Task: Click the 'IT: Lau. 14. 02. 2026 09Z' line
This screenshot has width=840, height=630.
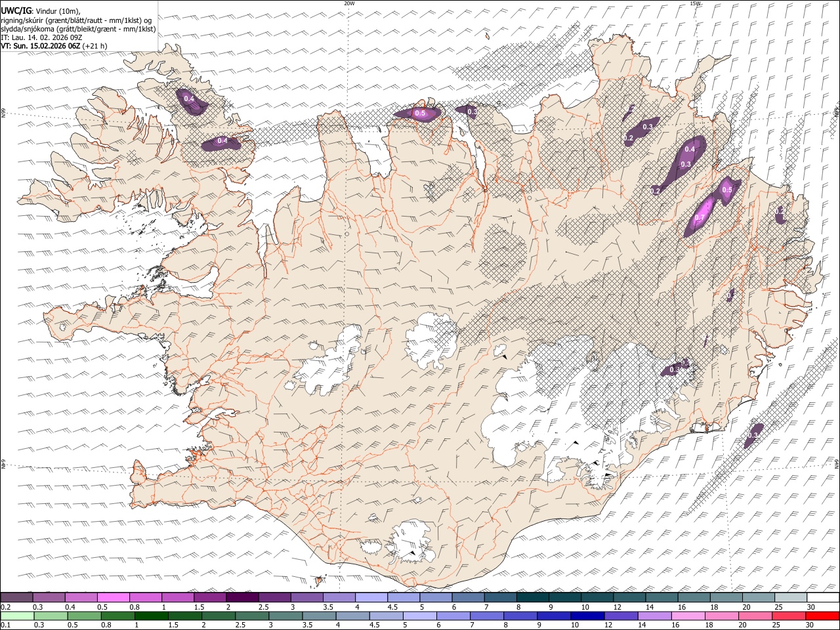Action: 41,37
